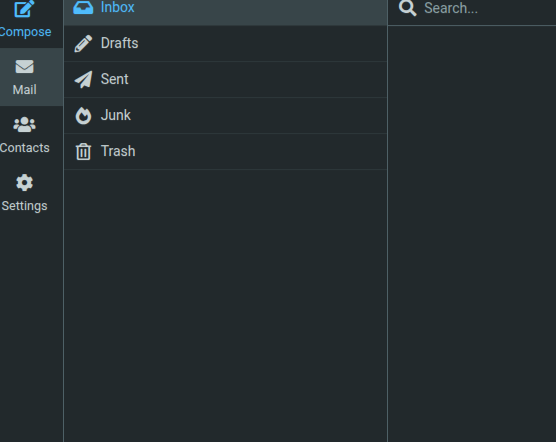556x442 pixels.
Task: Open the Sent folder
Action: pyautogui.click(x=225, y=79)
